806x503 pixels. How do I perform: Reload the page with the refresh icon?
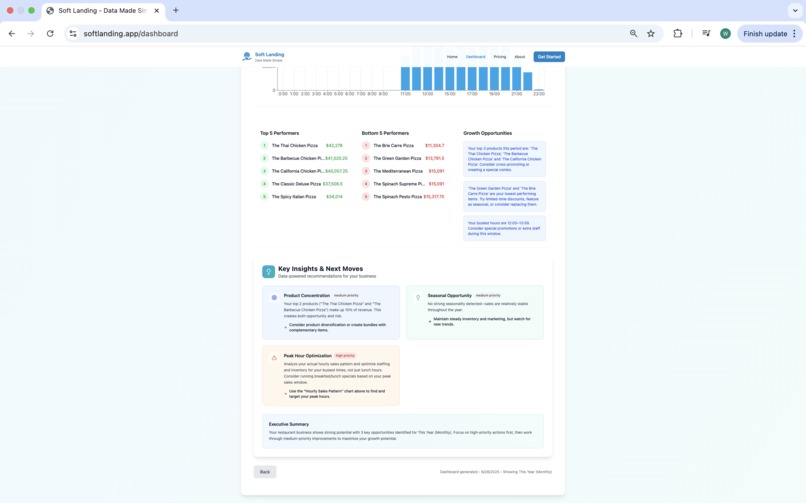(x=50, y=33)
